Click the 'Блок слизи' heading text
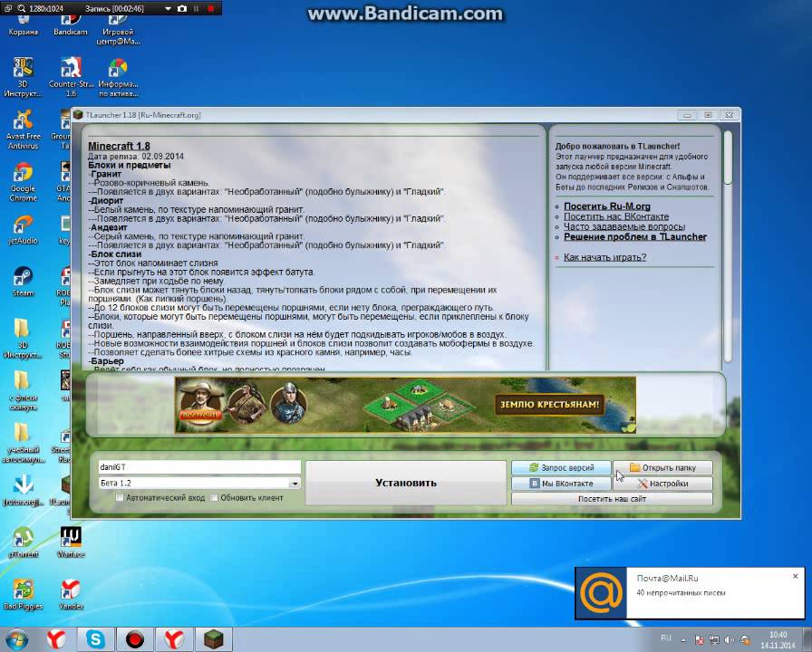 tap(115, 254)
